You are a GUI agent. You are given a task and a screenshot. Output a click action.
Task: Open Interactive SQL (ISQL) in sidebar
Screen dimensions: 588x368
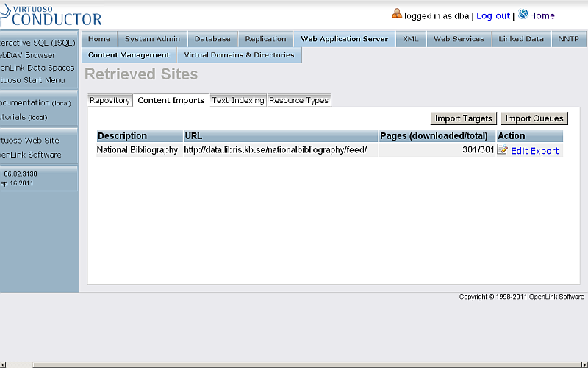click(x=37, y=43)
